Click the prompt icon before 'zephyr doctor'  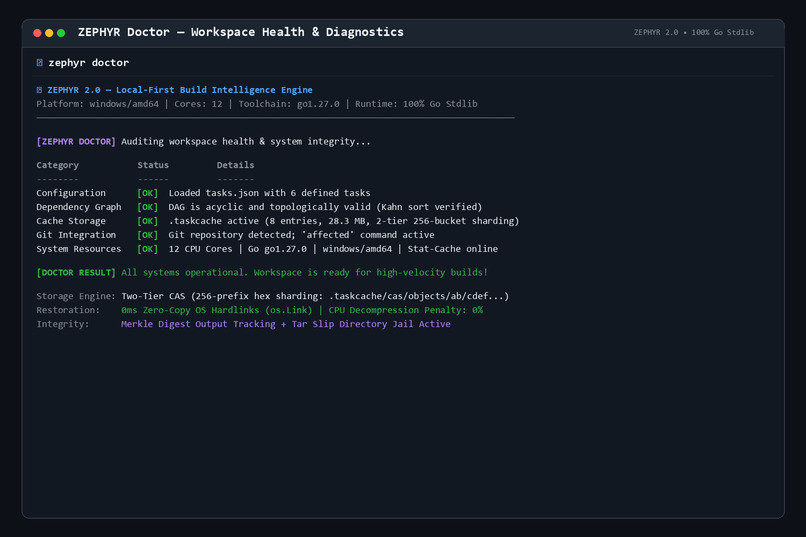[x=40, y=63]
